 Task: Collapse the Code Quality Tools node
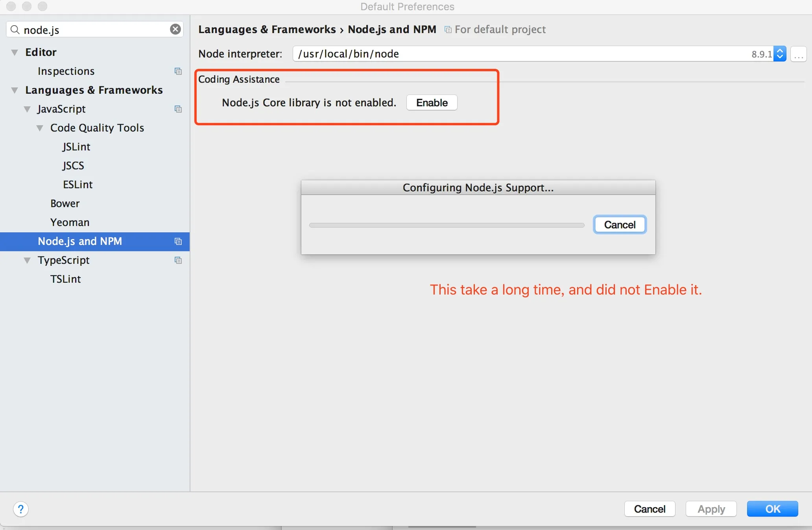tap(40, 128)
